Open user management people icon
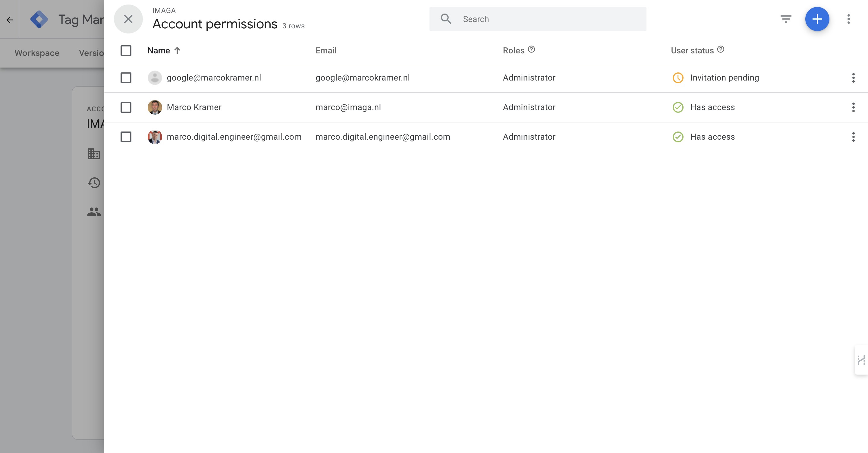 (94, 212)
